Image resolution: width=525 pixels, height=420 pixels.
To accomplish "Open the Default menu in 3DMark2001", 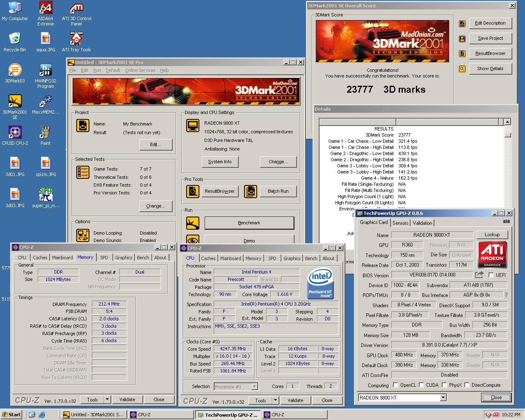I will (x=113, y=70).
